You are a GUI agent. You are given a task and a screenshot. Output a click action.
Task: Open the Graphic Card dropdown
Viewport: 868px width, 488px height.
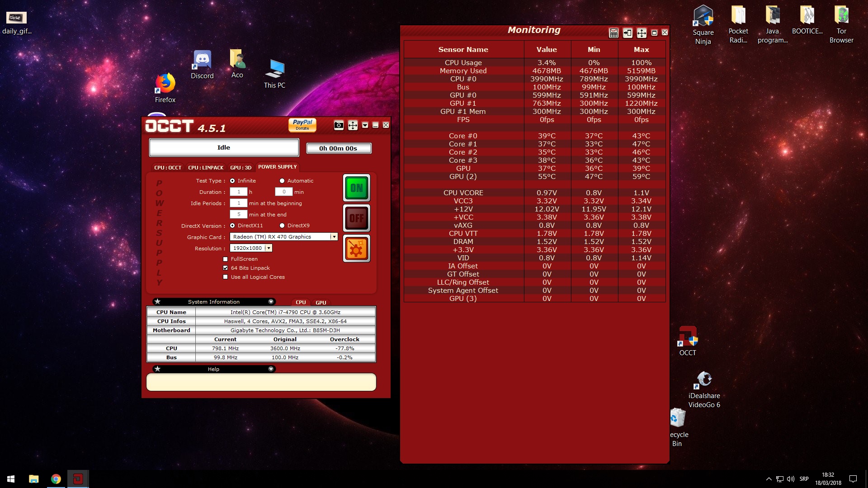coord(334,237)
